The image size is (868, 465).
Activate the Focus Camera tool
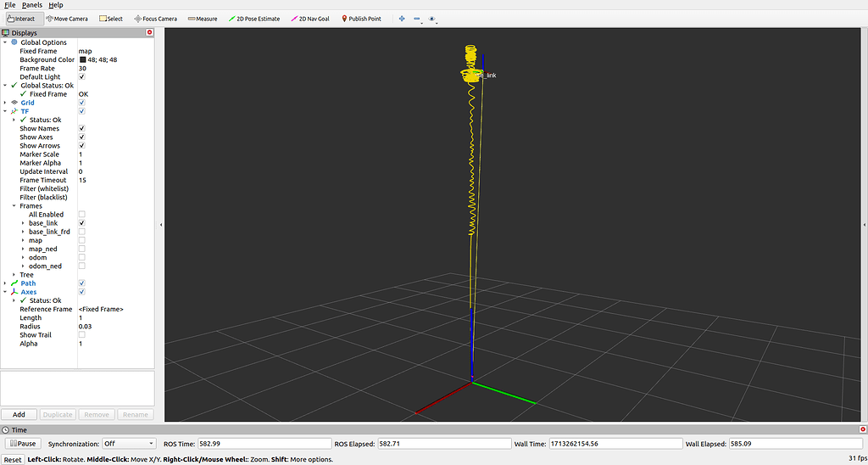(x=156, y=19)
